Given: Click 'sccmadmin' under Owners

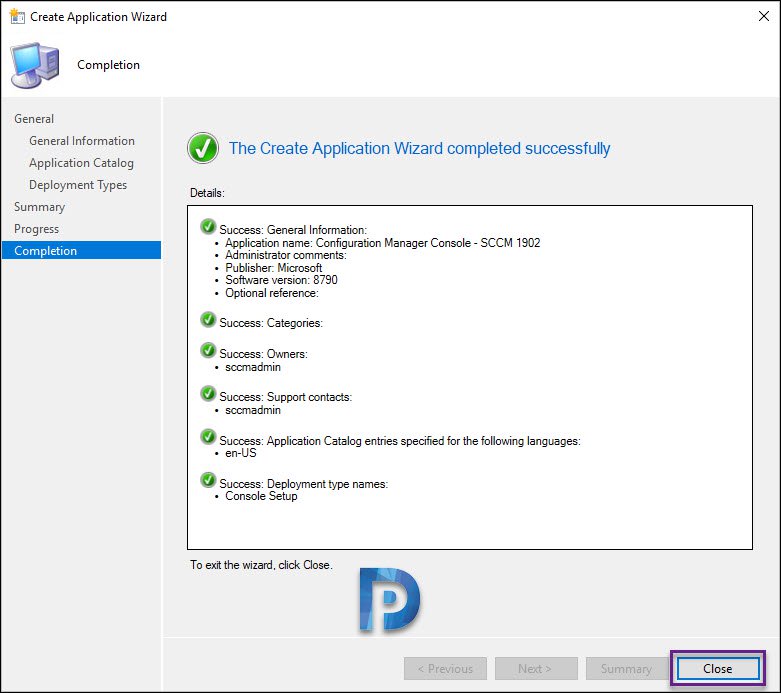Looking at the screenshot, I should click(x=253, y=367).
